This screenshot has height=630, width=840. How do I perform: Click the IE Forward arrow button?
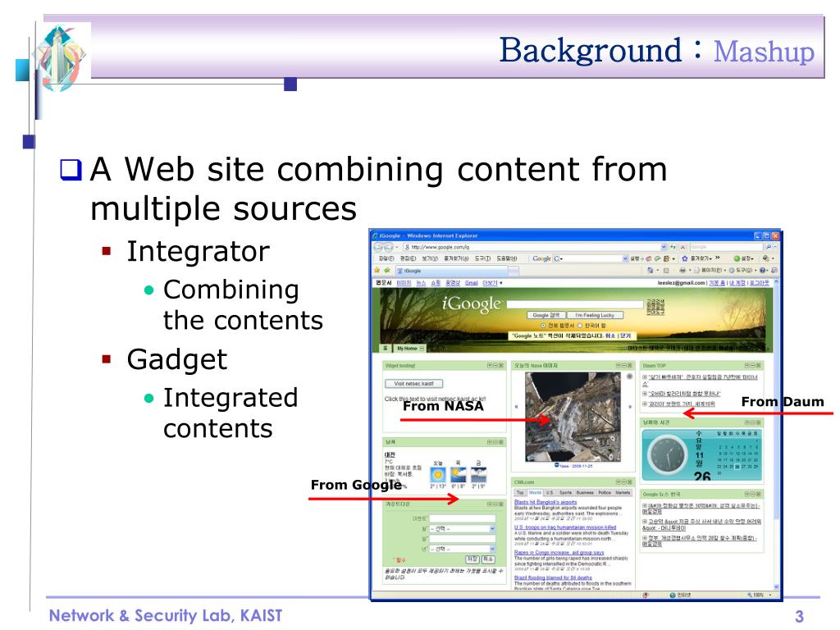[388, 247]
